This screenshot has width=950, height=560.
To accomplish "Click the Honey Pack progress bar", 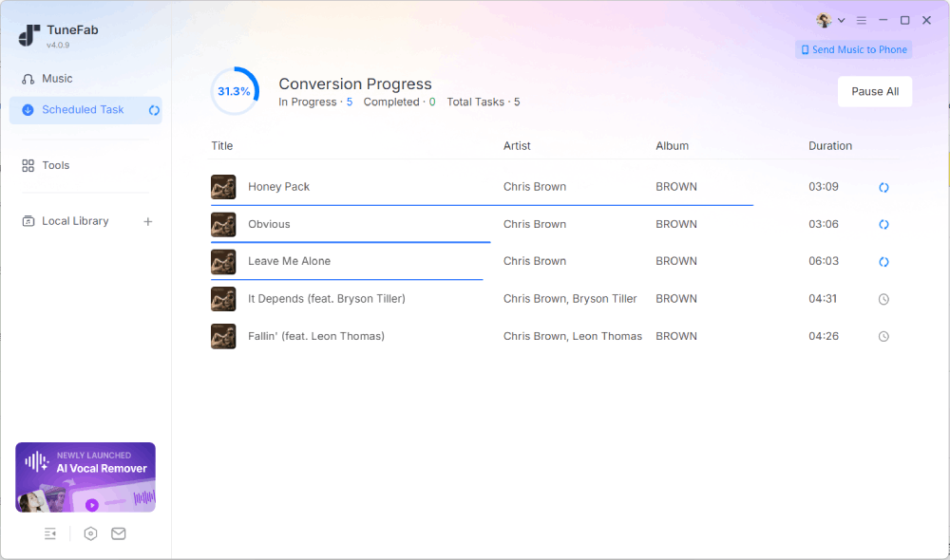I will click(x=483, y=205).
